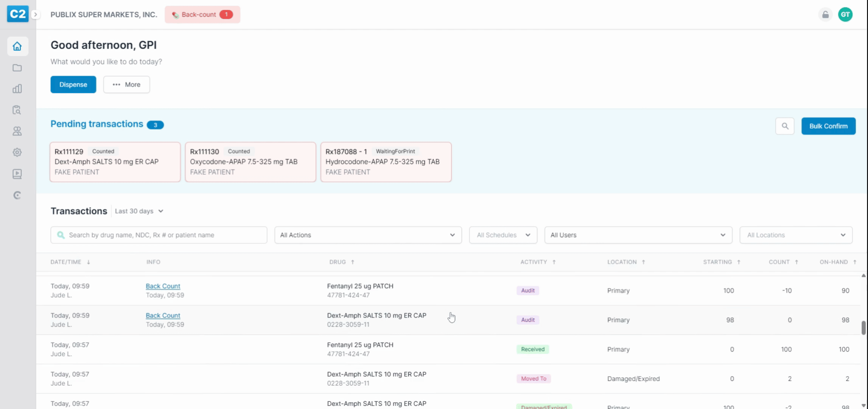Sort by DRUG column header
This screenshot has height=409, width=868.
[x=342, y=262]
